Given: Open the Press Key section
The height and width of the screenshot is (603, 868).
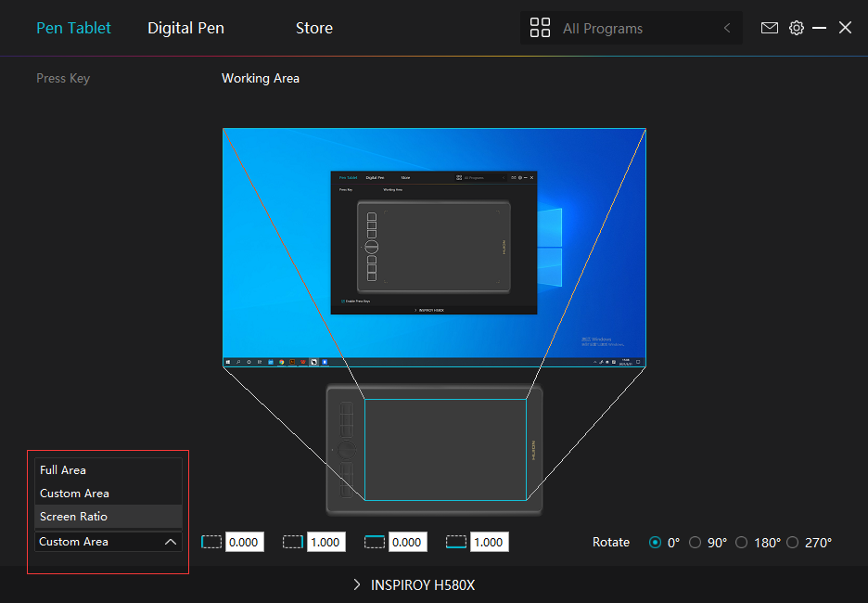Looking at the screenshot, I should [63, 78].
